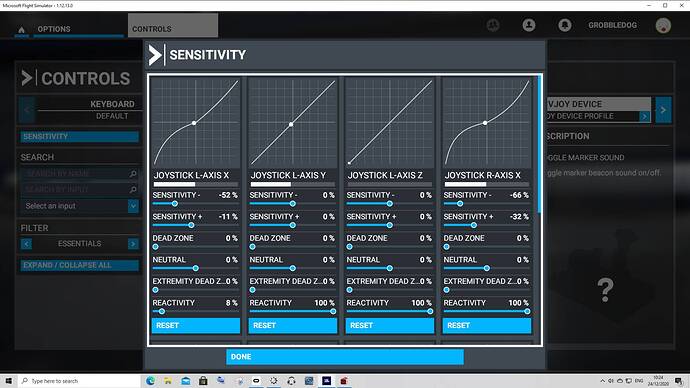Click the home icon in the top bar
The height and width of the screenshot is (388, 690).
pyautogui.click(x=21, y=29)
